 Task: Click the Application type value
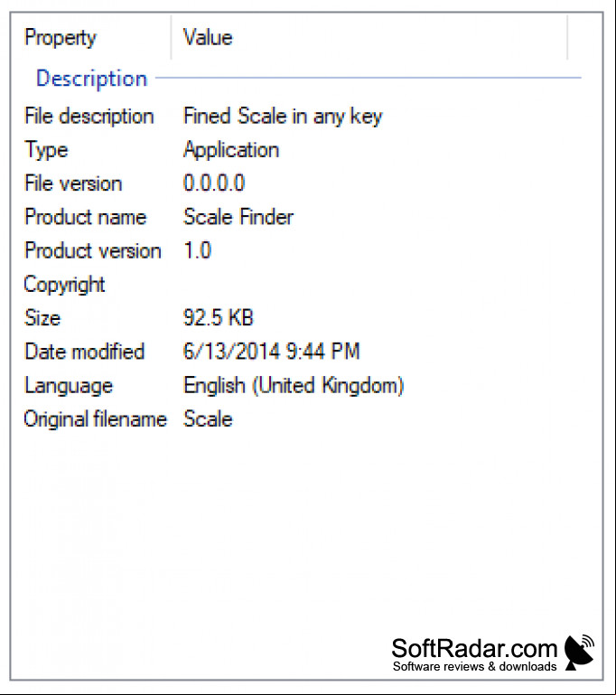231,150
